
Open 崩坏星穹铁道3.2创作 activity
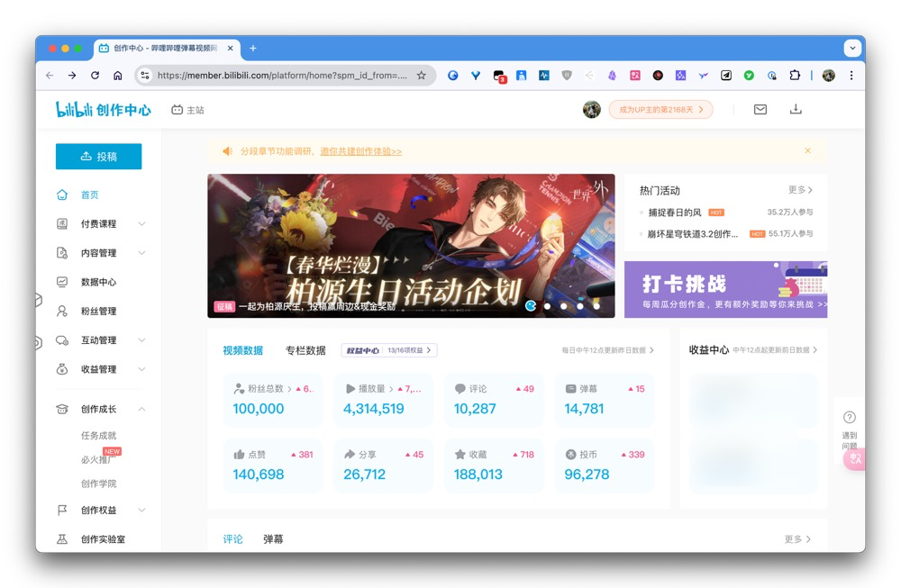692,234
